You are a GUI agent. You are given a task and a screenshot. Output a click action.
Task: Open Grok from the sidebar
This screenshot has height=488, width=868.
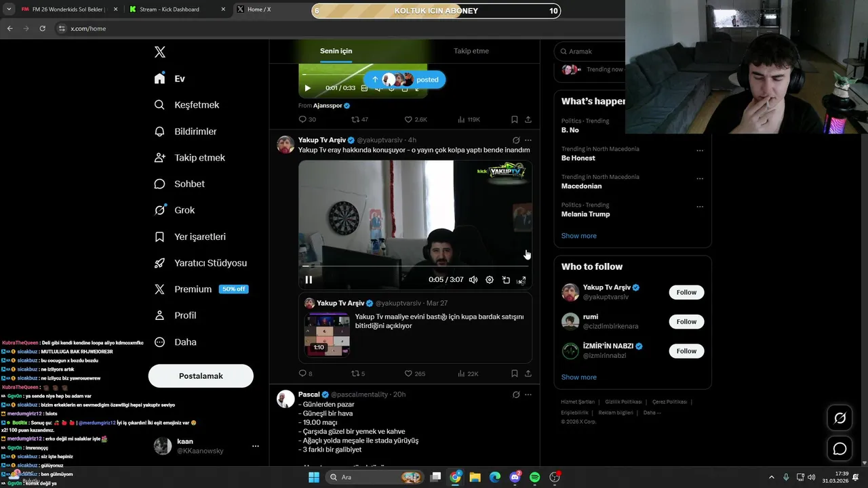pos(174,210)
